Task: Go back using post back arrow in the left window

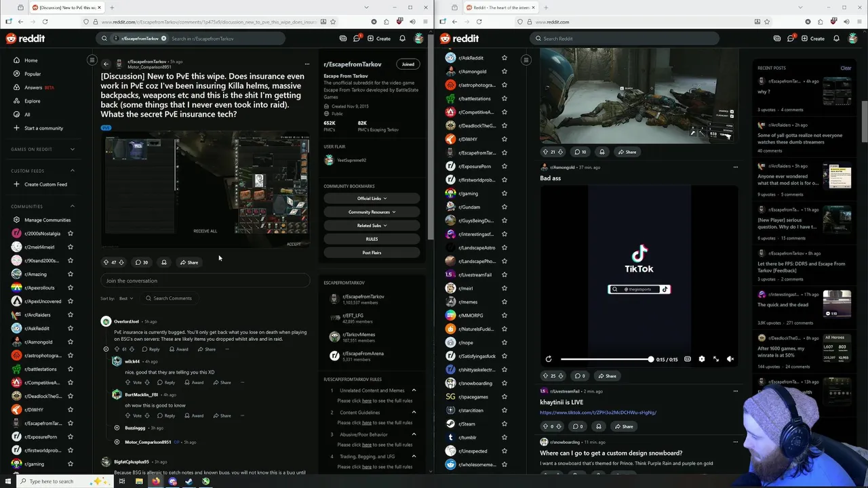Action: pos(106,64)
